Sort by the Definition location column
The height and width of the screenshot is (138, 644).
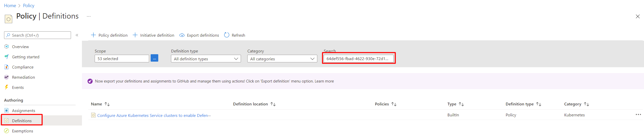point(254,104)
